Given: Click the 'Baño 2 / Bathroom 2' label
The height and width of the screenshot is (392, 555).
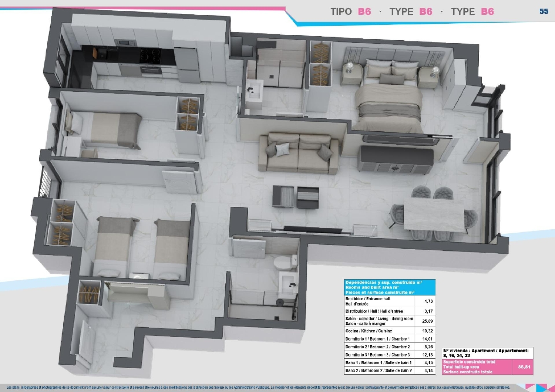Looking at the screenshot, I should (x=379, y=371).
